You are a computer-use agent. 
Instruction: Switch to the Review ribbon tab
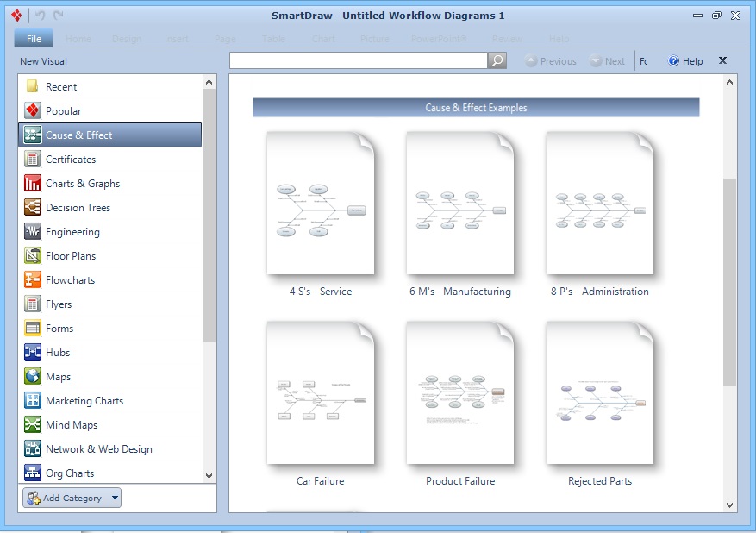(507, 39)
